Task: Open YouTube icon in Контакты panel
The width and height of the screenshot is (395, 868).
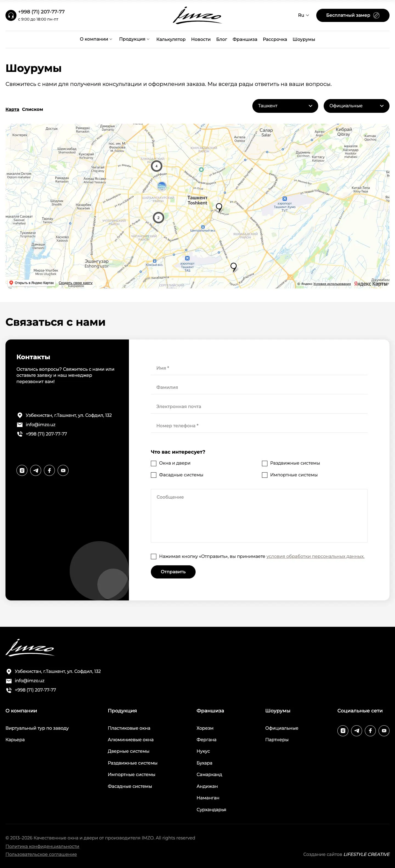Action: coord(63,470)
